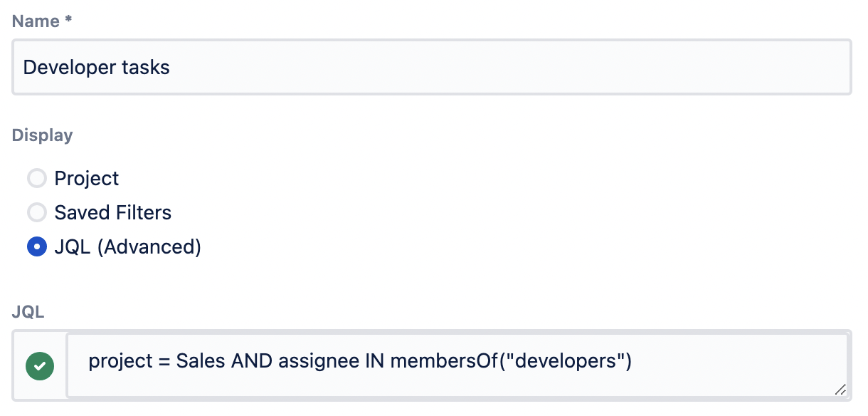
Task: Click the "JQL (Advanced)" label text
Action: point(128,246)
